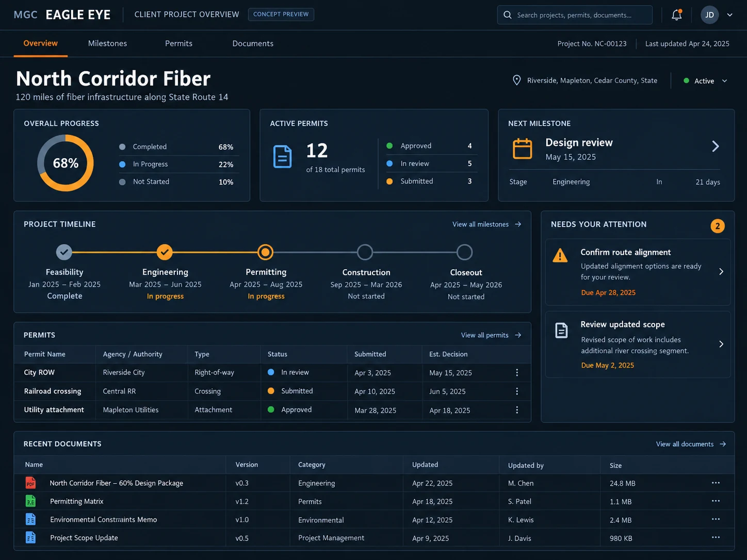The width and height of the screenshot is (747, 560).
Task: Open the spreadsheet icon of Permitting Matrix
Action: (30, 501)
